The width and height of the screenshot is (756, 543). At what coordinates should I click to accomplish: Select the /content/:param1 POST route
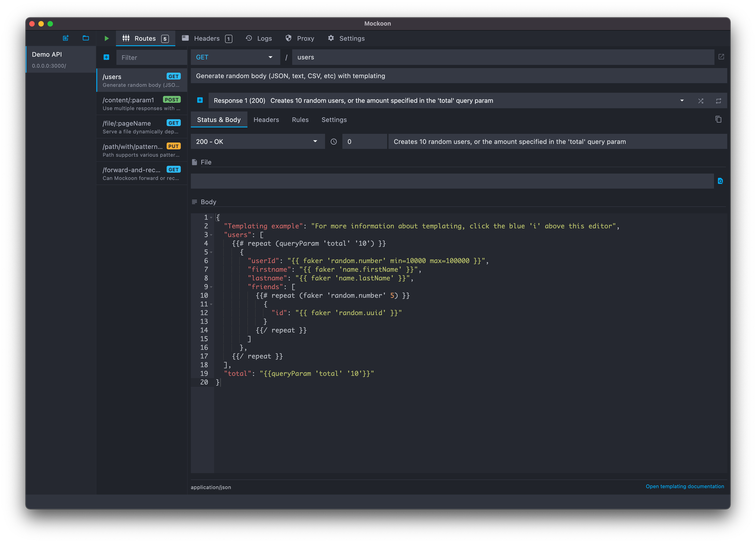[142, 103]
